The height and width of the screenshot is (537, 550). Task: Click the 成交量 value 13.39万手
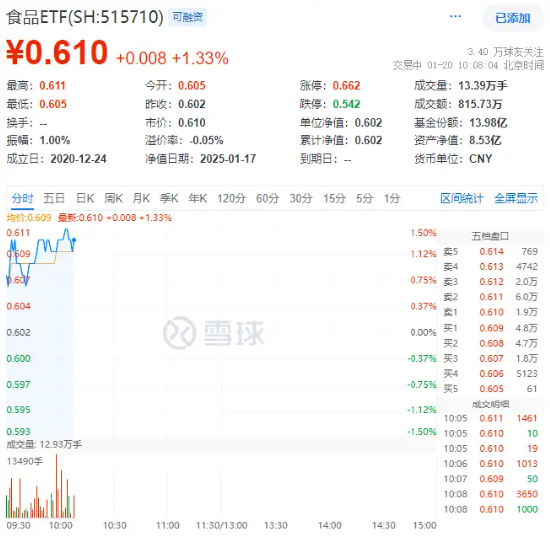coord(483,86)
